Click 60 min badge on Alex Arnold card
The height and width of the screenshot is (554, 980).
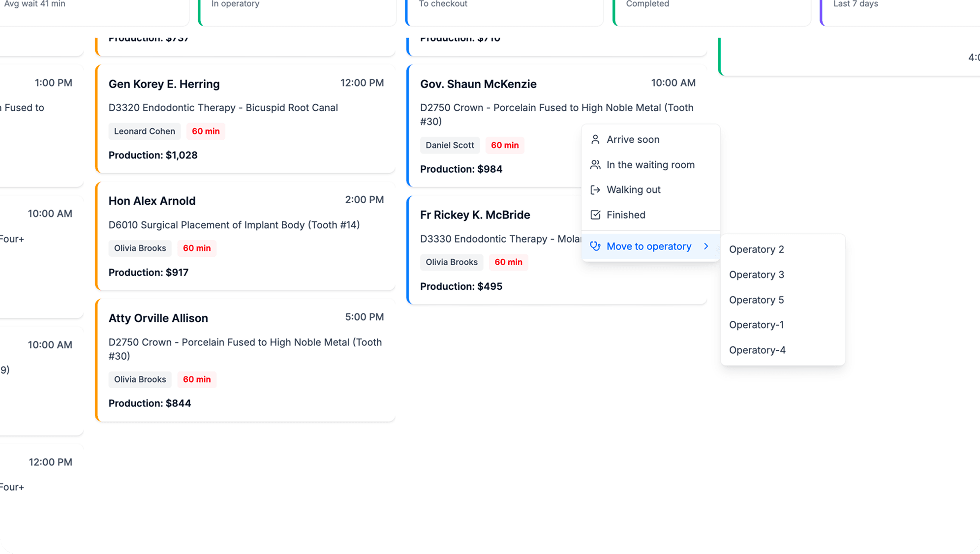tap(197, 248)
